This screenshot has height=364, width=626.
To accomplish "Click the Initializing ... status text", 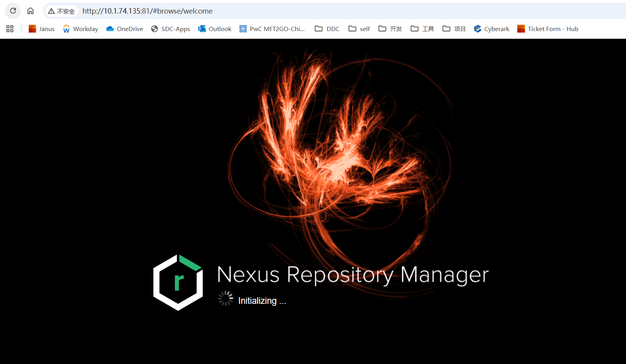I will [262, 301].
